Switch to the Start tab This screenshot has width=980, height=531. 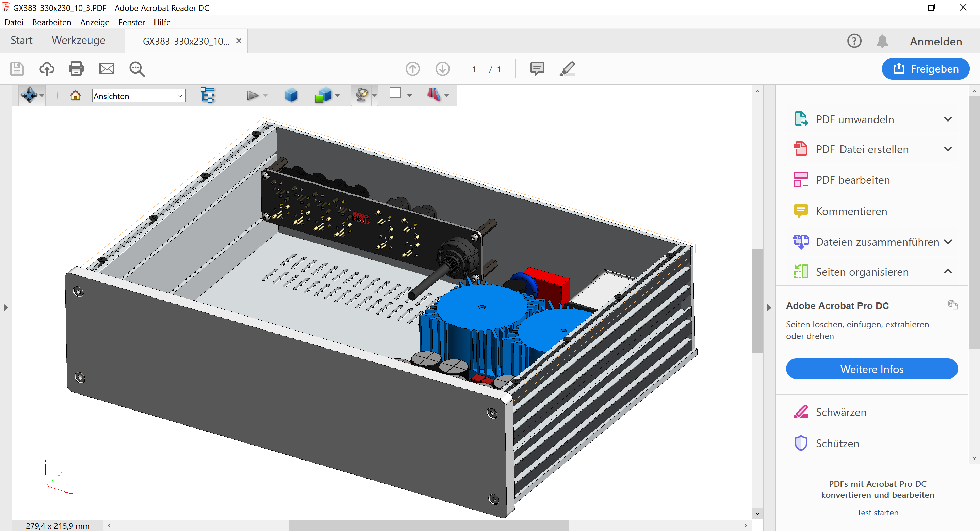pyautogui.click(x=22, y=41)
